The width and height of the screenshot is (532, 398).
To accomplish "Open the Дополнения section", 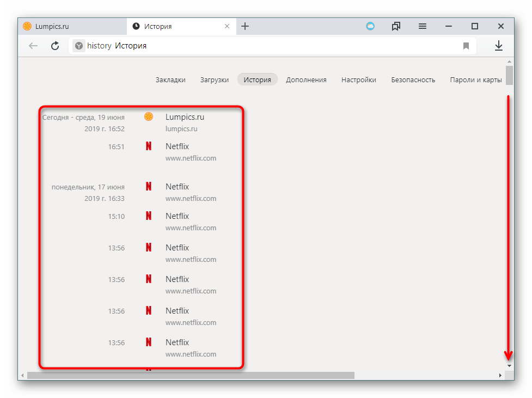I will click(306, 79).
